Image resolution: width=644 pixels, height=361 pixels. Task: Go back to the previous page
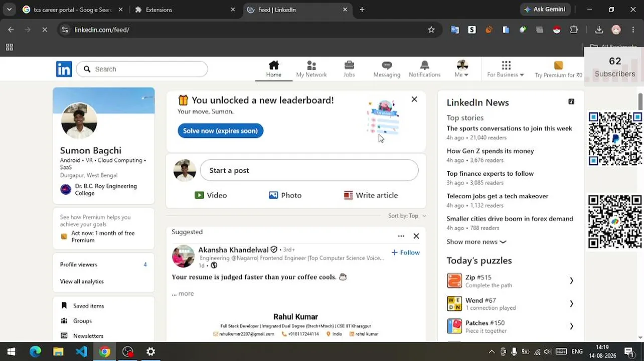pyautogui.click(x=11, y=30)
